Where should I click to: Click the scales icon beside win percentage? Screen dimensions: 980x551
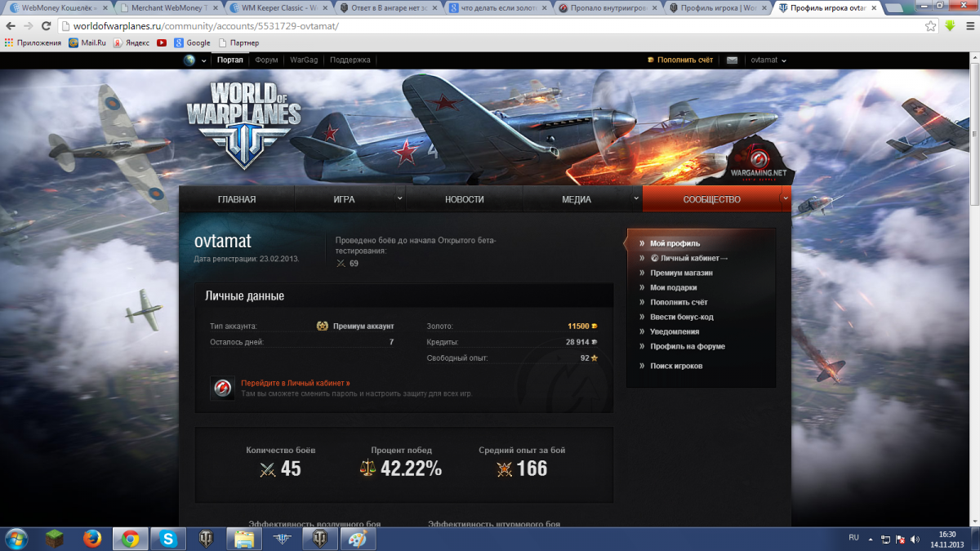tap(367, 469)
